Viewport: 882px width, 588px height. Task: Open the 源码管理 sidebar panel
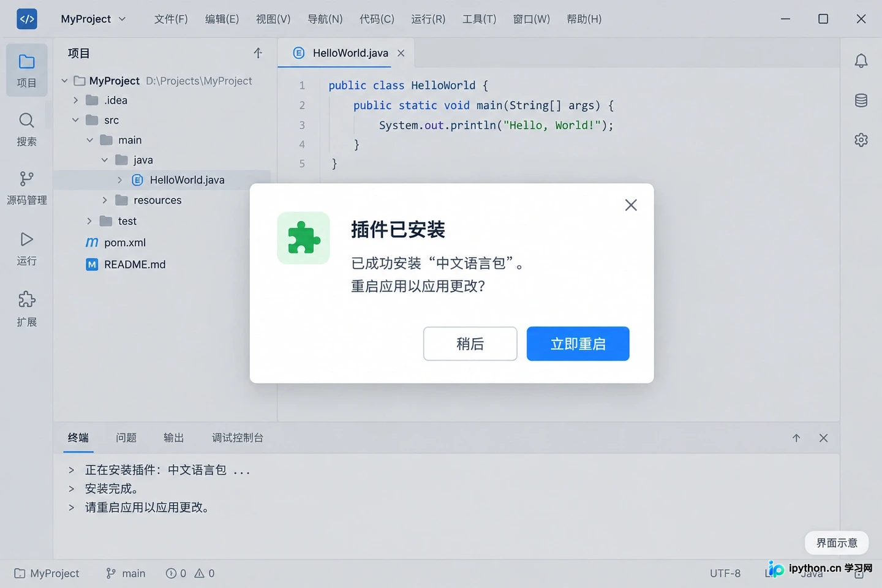26,187
